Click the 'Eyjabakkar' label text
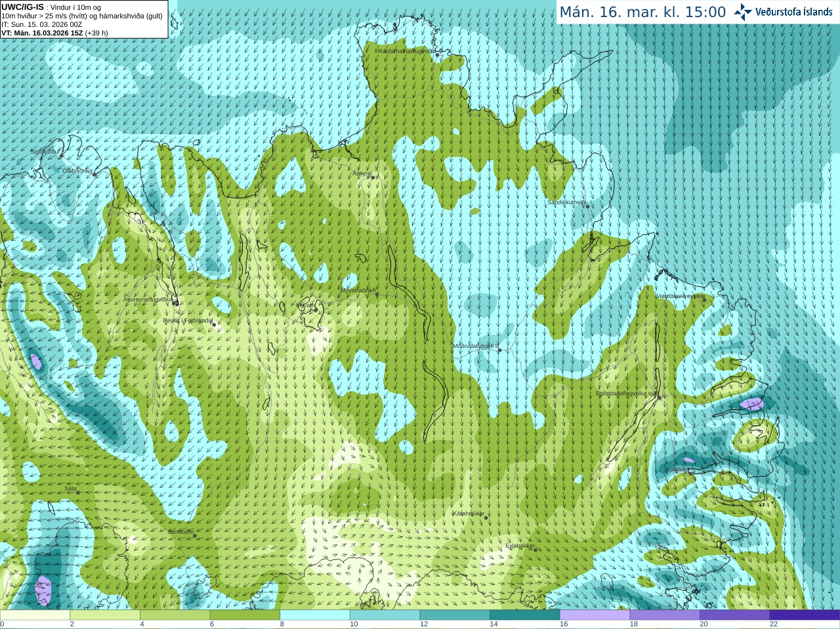 click(520, 546)
